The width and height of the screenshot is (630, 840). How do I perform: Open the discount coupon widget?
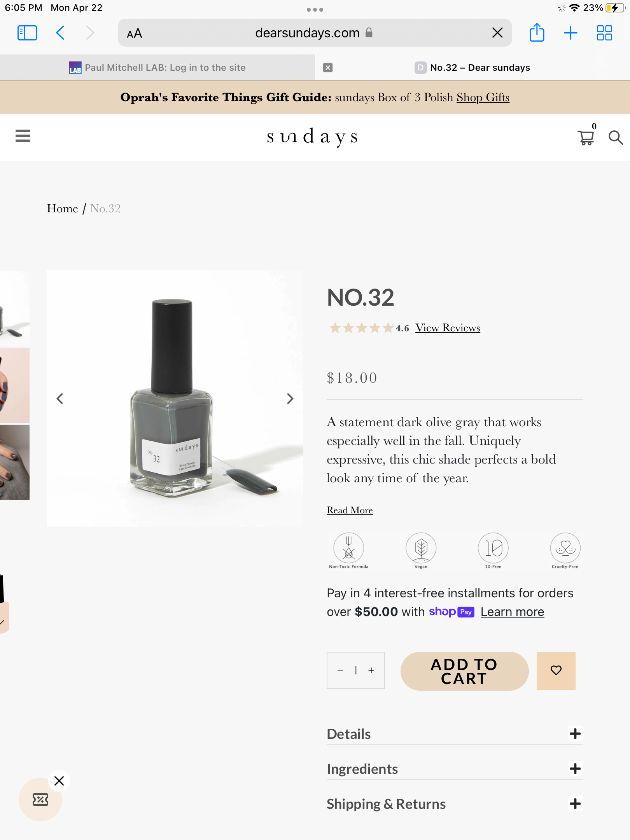(x=40, y=799)
